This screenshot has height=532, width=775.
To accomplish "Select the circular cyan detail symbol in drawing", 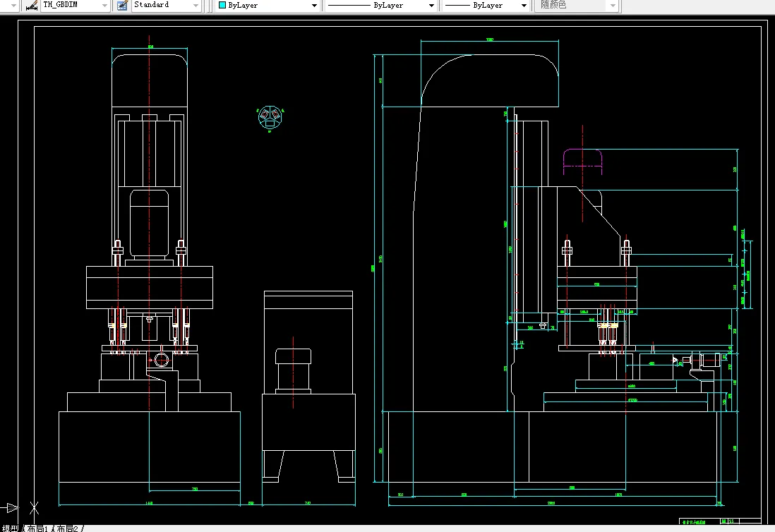I will [x=270, y=118].
